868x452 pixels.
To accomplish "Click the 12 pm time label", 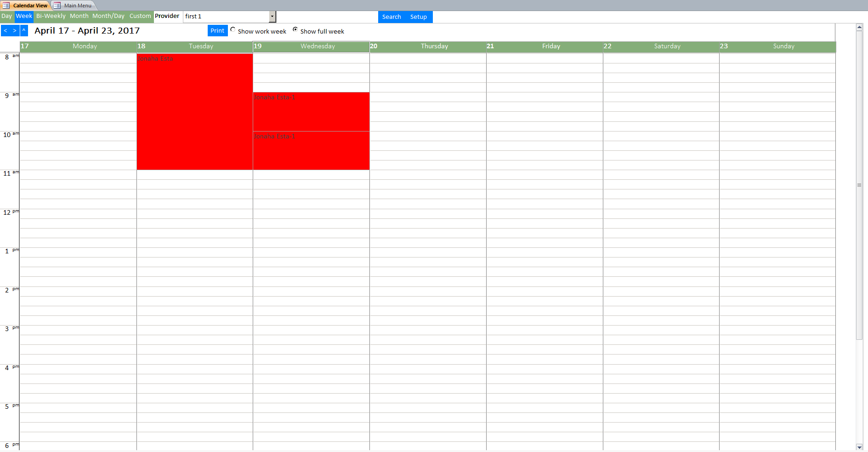I will [11, 212].
